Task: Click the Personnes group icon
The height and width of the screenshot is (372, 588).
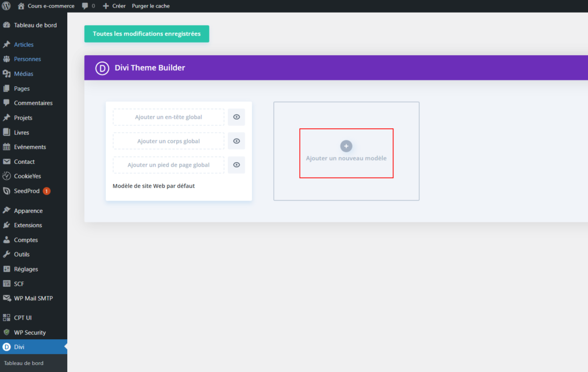Action: (x=6, y=59)
